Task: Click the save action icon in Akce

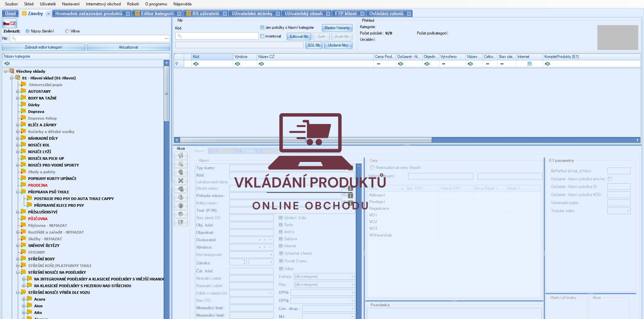Action: (181, 155)
